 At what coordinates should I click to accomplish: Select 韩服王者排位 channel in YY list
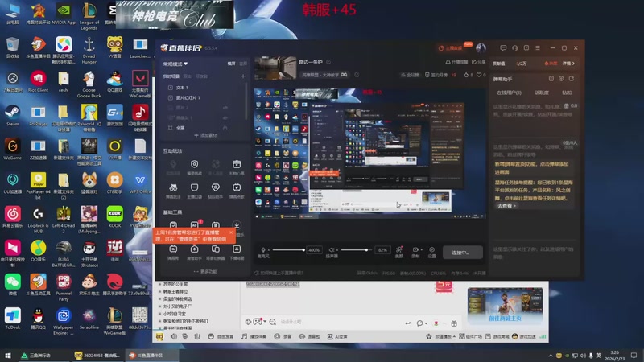tap(175, 291)
